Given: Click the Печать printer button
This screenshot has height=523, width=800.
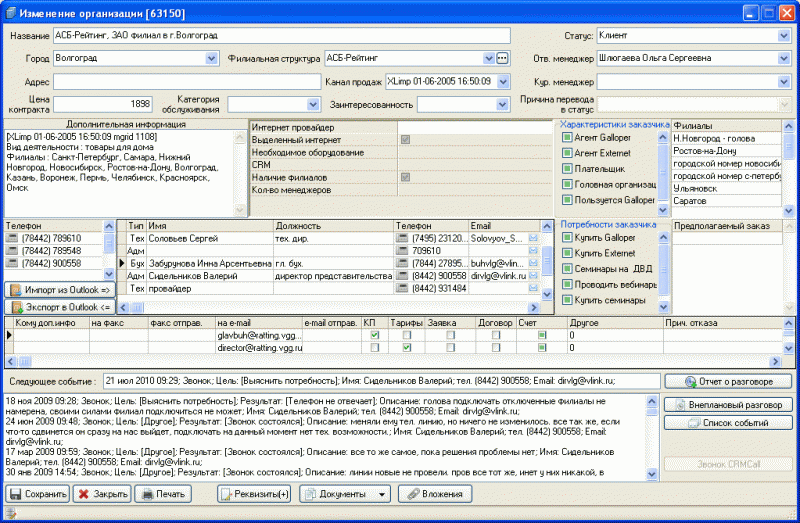Looking at the screenshot, I should pos(163,494).
